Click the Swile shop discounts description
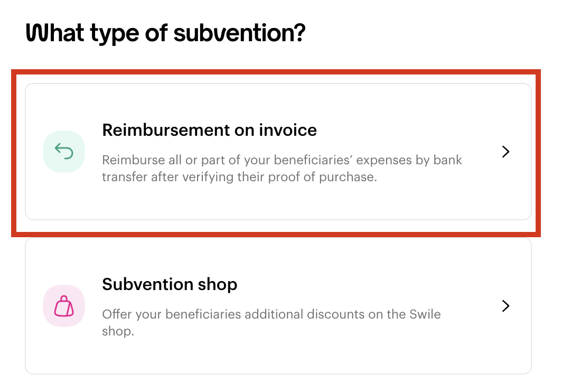 [x=271, y=322]
